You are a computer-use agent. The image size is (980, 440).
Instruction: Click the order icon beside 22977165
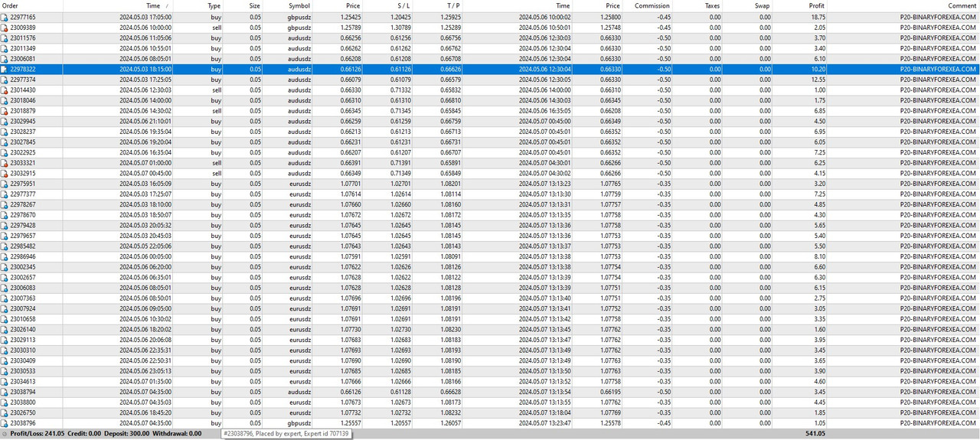point(5,17)
